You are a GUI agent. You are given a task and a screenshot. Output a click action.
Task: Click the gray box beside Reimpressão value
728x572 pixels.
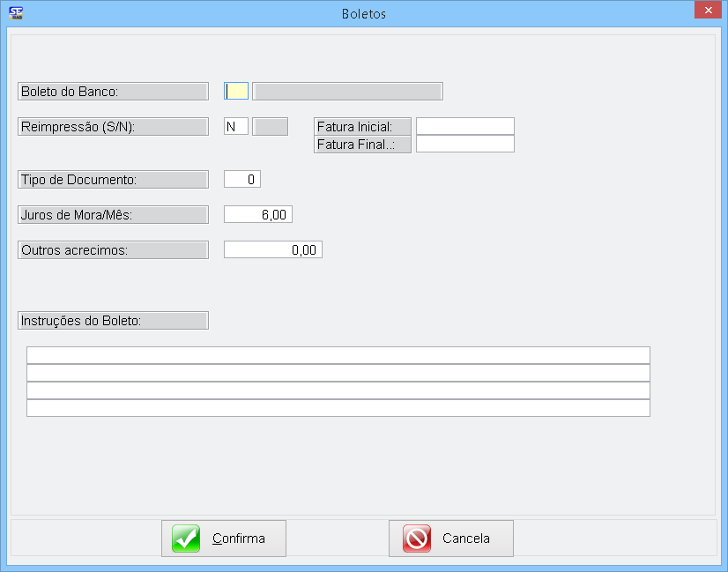tap(270, 126)
